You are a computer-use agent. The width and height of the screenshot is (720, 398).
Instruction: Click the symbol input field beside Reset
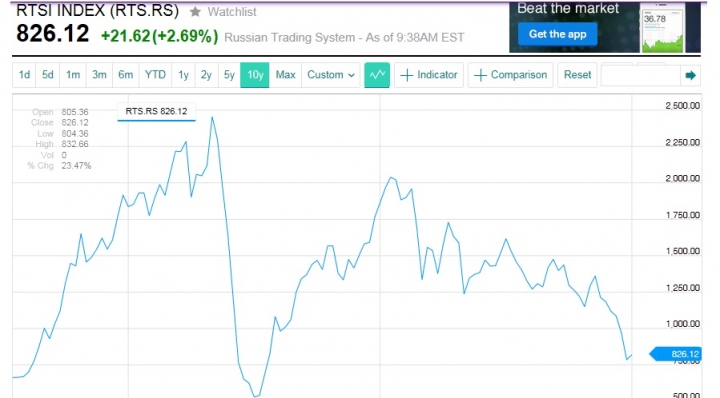click(x=640, y=75)
